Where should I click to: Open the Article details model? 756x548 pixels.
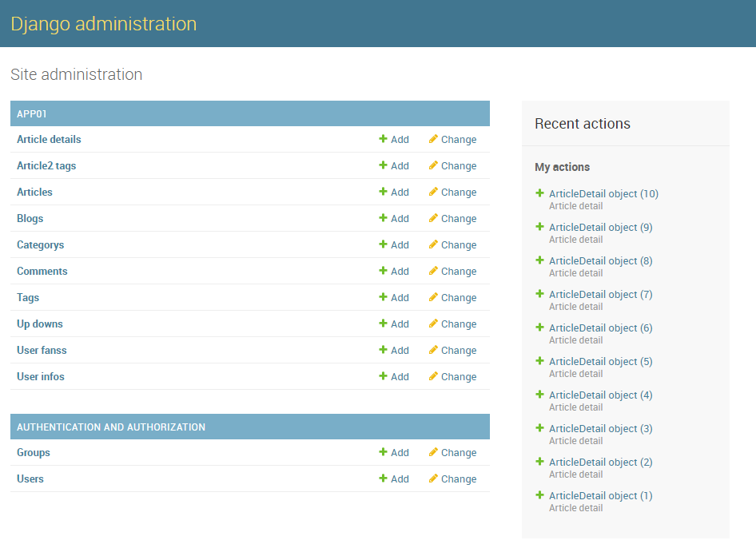[49, 139]
